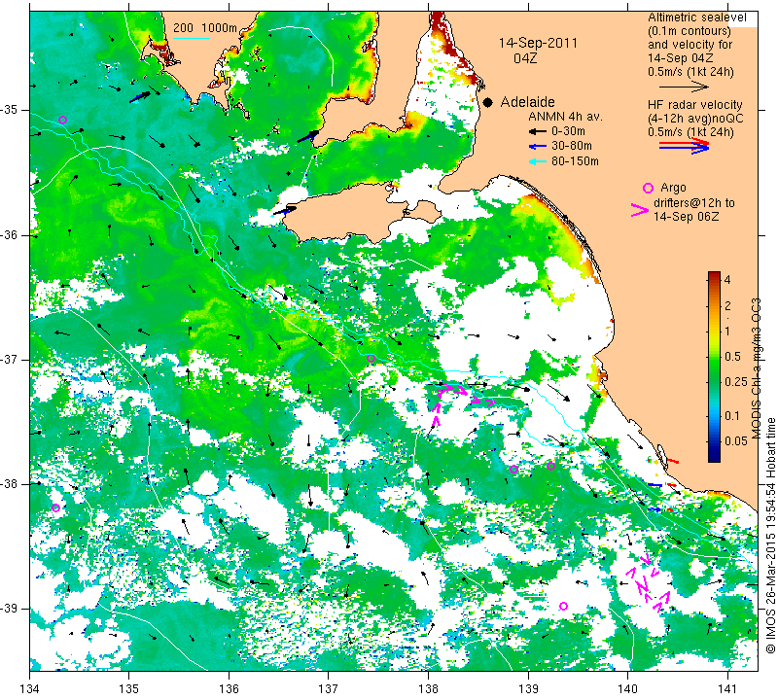Click the altimetric velocity scale arrow
Screen dimensions: 778x700
684,87
